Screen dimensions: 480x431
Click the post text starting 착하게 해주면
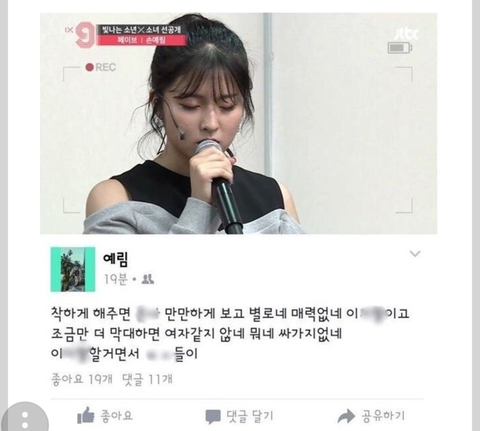230,334
